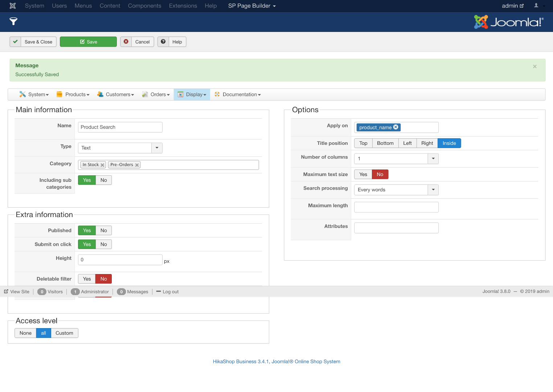553x392 pixels.
Task: Click the Messages count in status bar
Action: click(122, 291)
